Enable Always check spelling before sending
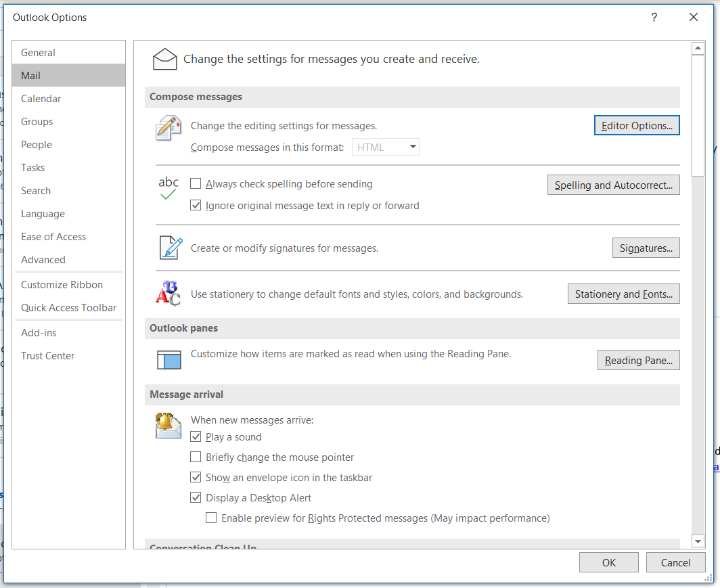The height and width of the screenshot is (588, 720). (196, 183)
